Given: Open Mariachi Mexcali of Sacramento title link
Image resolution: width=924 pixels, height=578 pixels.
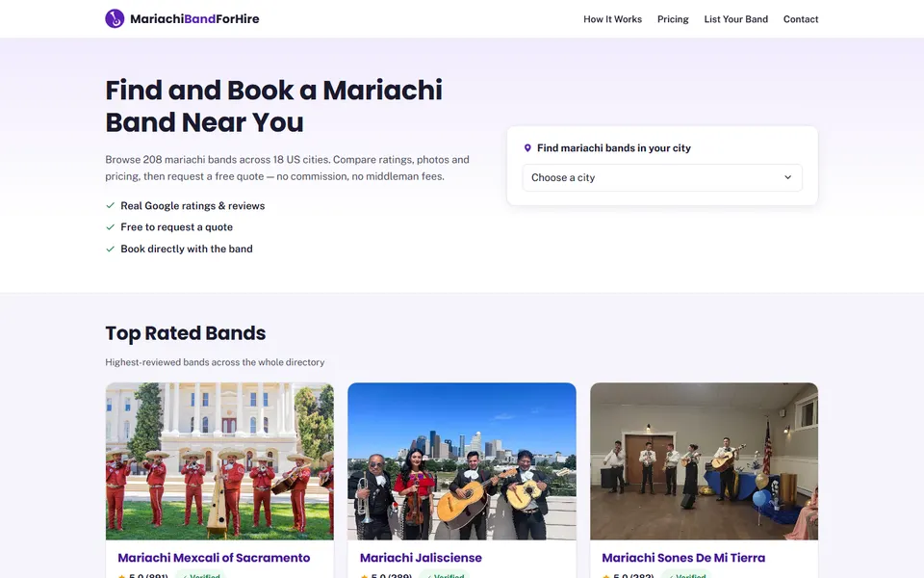Looking at the screenshot, I should [214, 558].
